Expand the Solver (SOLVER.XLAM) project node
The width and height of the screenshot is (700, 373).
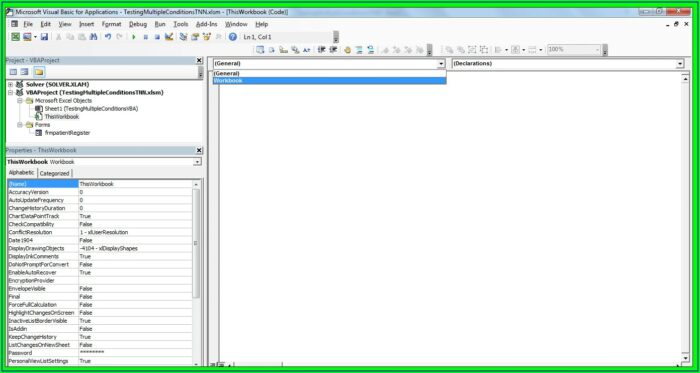pyautogui.click(x=10, y=84)
